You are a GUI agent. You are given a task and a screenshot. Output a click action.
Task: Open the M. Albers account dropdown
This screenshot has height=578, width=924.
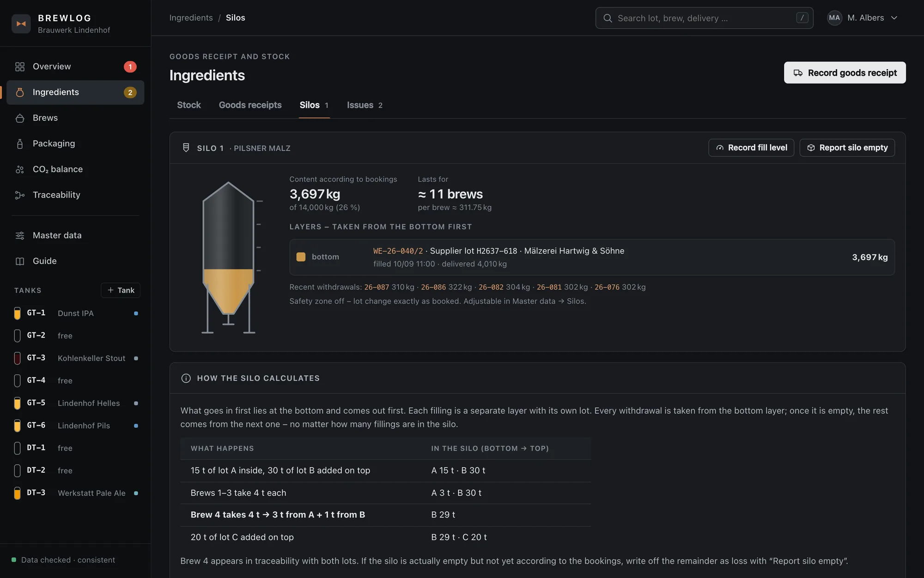coord(863,18)
